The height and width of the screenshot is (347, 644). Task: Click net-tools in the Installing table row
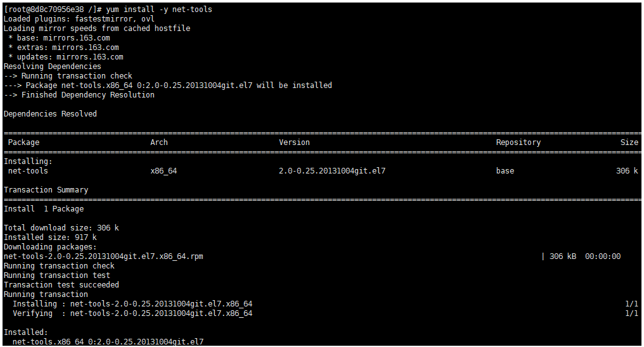point(28,170)
